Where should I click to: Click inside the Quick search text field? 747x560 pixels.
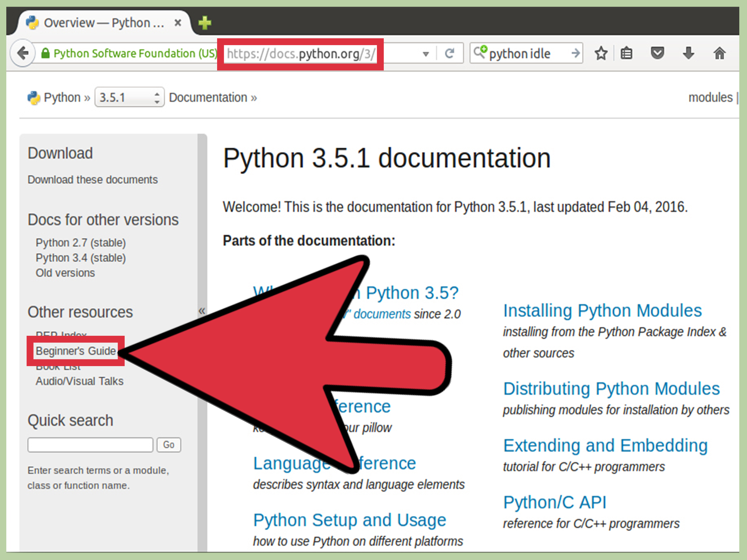coord(90,445)
